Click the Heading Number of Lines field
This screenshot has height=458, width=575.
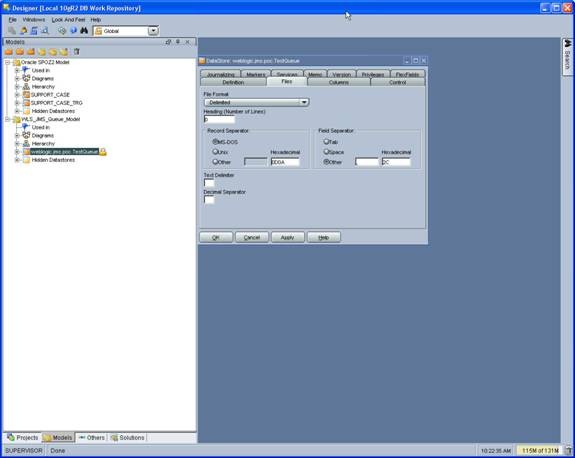coord(219,119)
